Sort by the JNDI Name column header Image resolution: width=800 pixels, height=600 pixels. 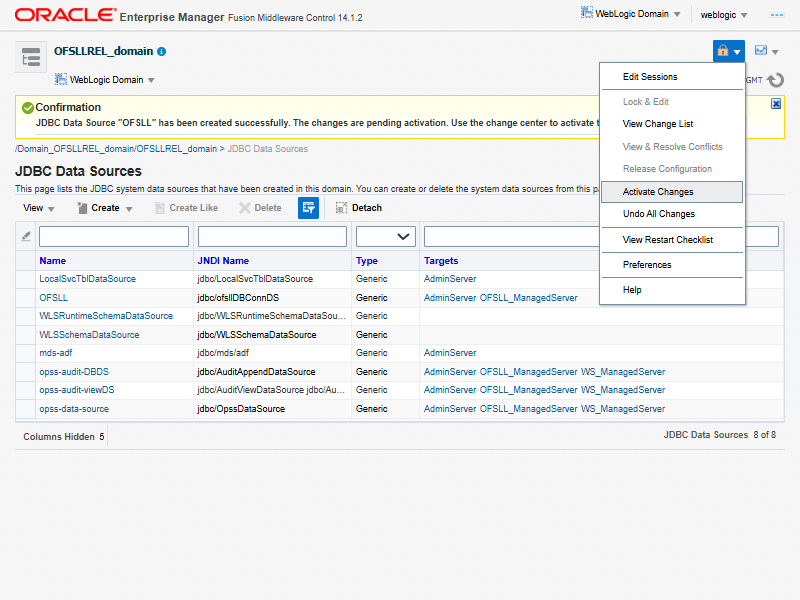click(223, 260)
